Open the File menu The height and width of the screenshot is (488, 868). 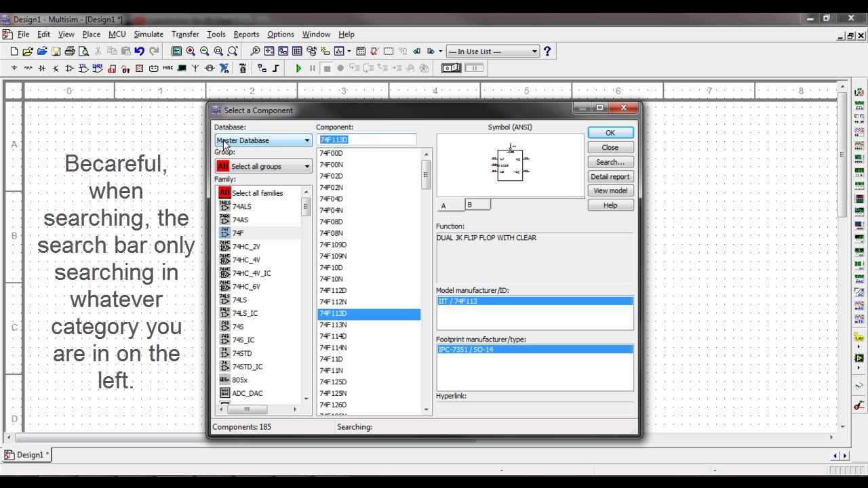tap(23, 34)
